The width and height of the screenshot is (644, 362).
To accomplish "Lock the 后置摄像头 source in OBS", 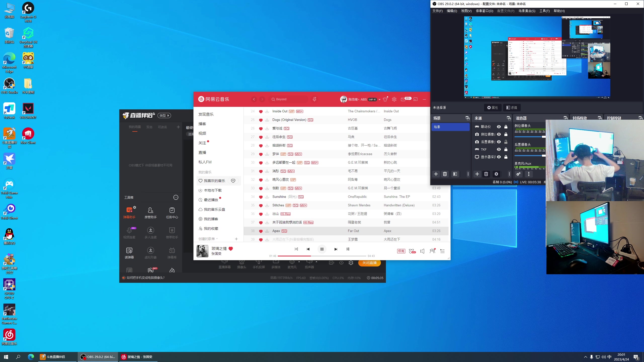I will click(506, 142).
